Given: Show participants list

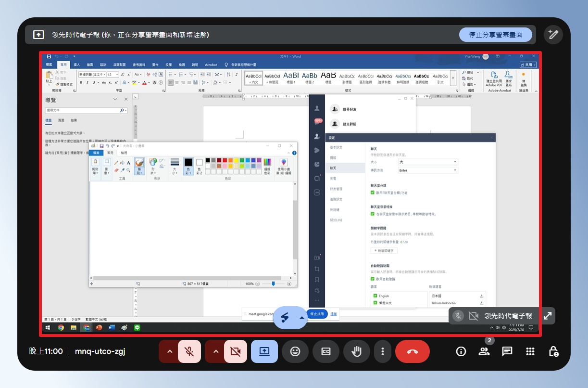Looking at the screenshot, I should (x=484, y=351).
